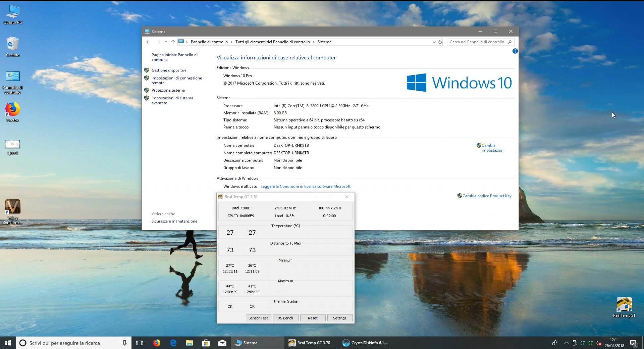The height and width of the screenshot is (349, 644).
Task: Click the muted volume icon in the tray
Action: [599, 343]
